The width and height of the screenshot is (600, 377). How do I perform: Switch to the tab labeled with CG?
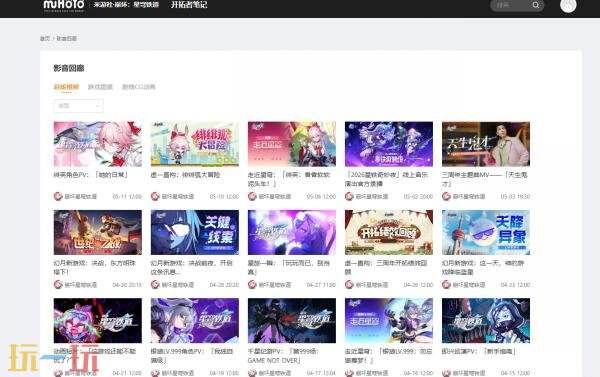point(139,87)
